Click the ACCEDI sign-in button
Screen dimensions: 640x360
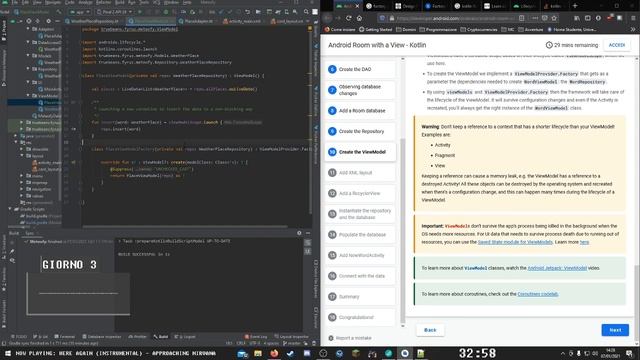click(617, 45)
